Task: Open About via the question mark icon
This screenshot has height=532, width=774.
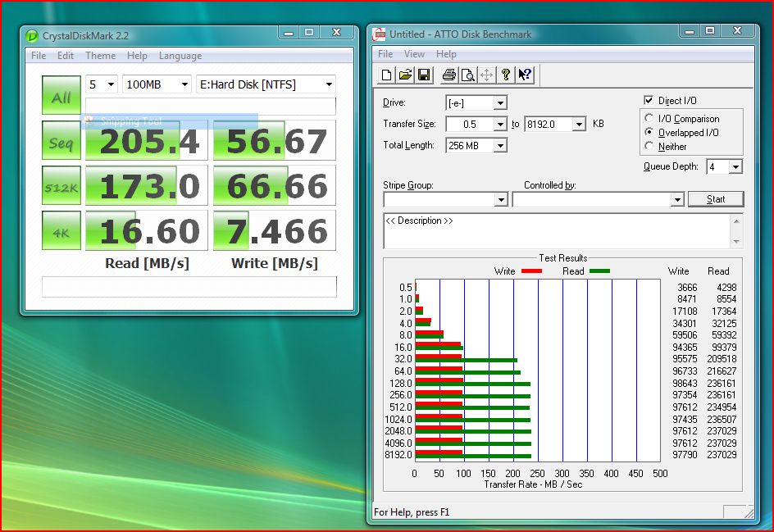Action: pyautogui.click(x=505, y=75)
